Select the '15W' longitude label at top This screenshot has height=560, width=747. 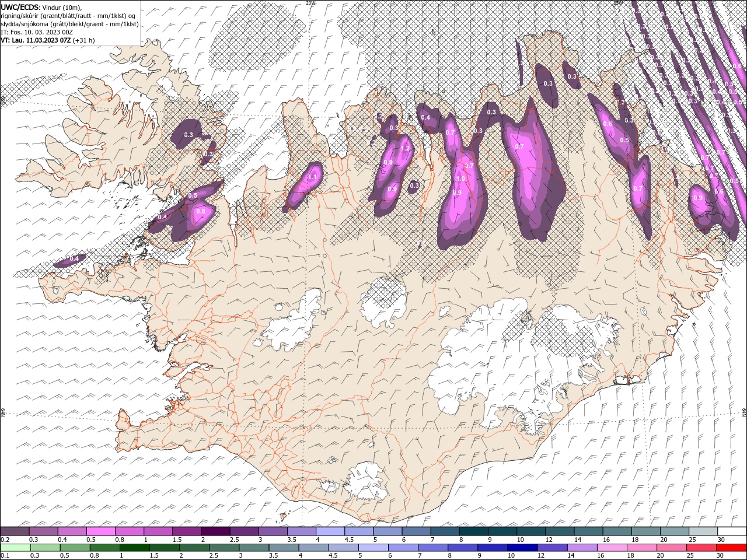(618, 3)
